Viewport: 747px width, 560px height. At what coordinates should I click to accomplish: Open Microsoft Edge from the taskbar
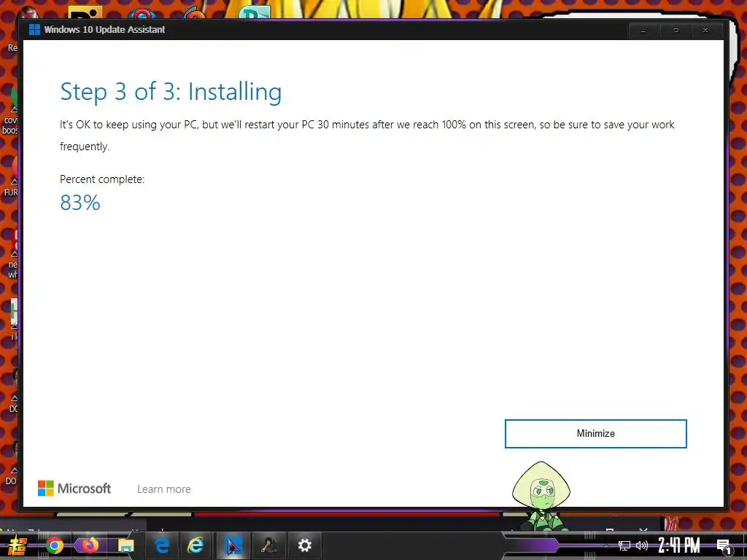pos(163,545)
